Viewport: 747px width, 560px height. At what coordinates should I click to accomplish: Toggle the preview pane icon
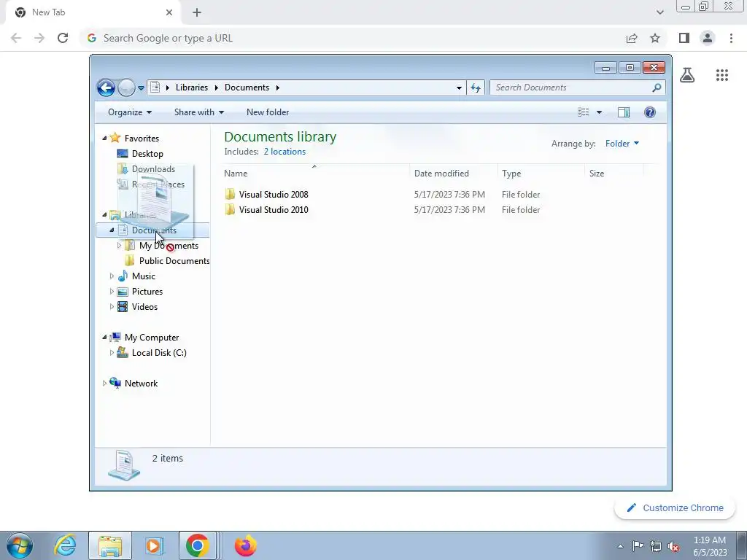coord(624,112)
